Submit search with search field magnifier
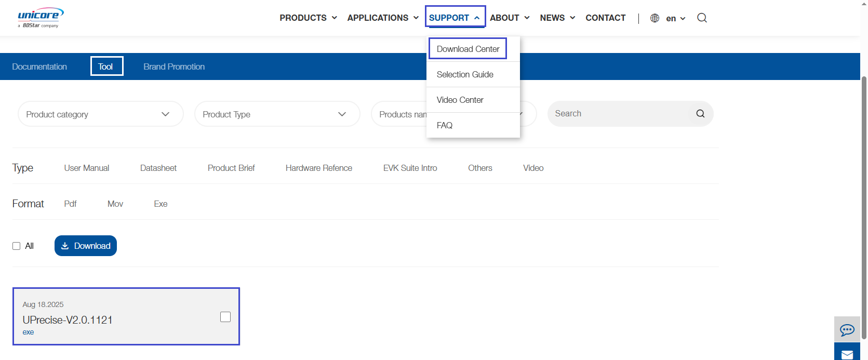This screenshot has height=360, width=868. (700, 114)
